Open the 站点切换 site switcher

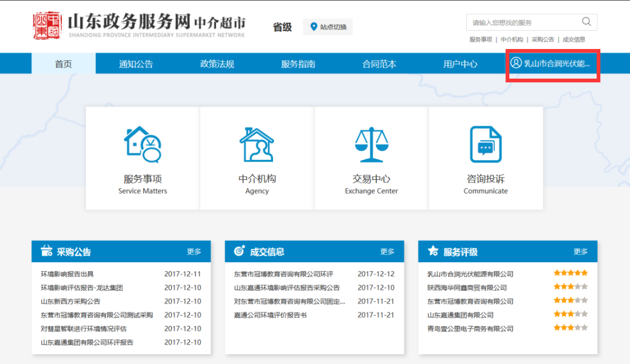pos(328,27)
